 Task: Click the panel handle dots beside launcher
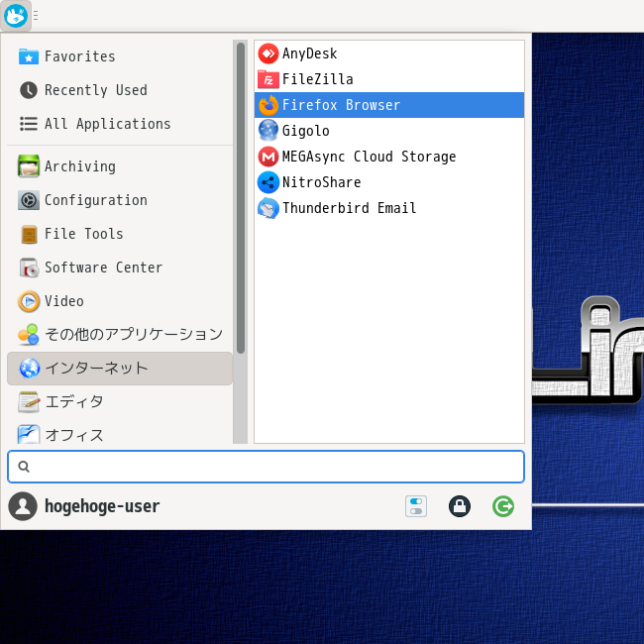tap(36, 16)
